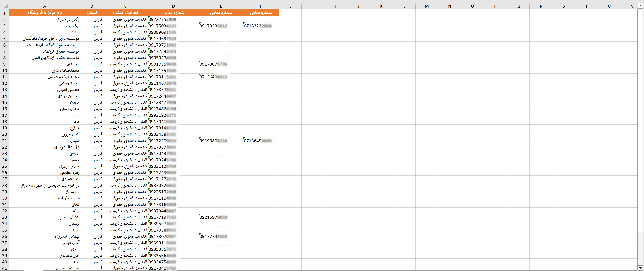
Task: Click header cell 'استان'
Action: click(x=92, y=13)
